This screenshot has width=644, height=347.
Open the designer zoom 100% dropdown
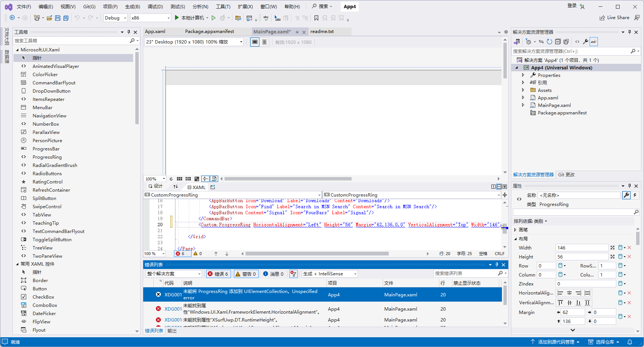click(155, 179)
